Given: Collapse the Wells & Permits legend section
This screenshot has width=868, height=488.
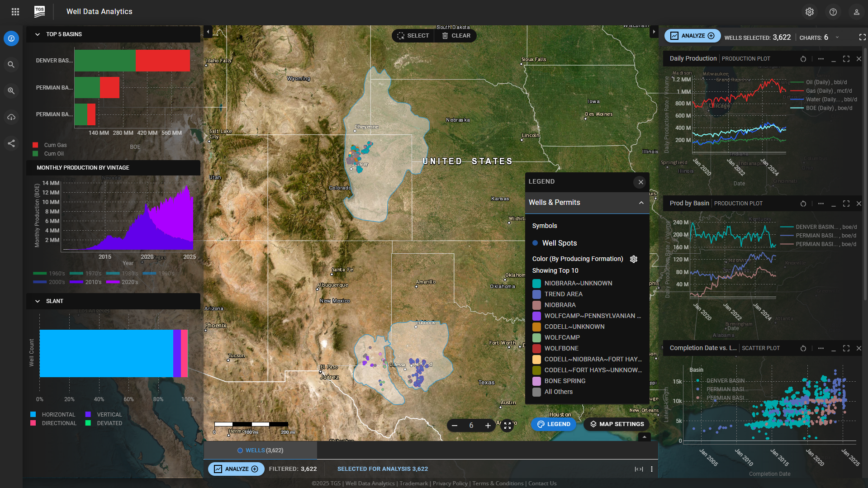Looking at the screenshot, I should 641,203.
